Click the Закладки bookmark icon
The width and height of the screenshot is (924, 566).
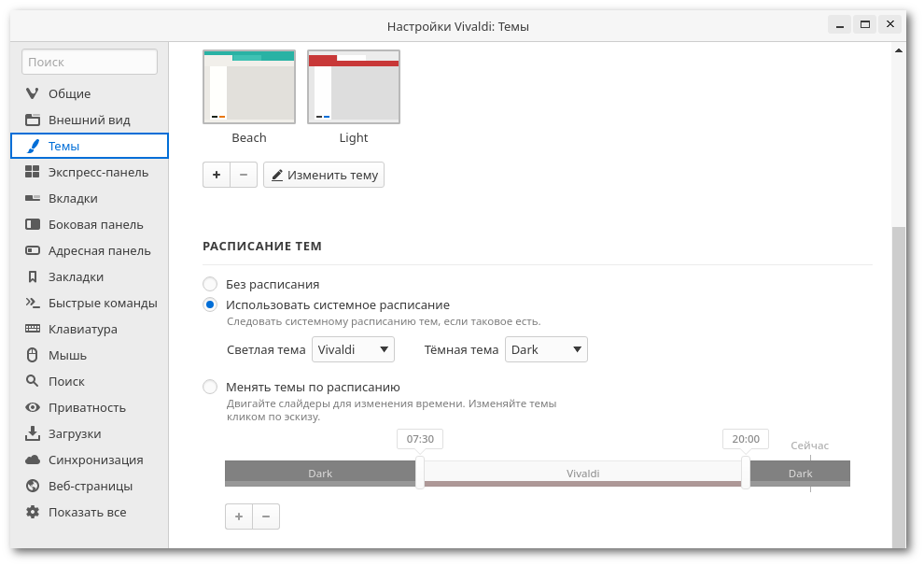click(31, 276)
